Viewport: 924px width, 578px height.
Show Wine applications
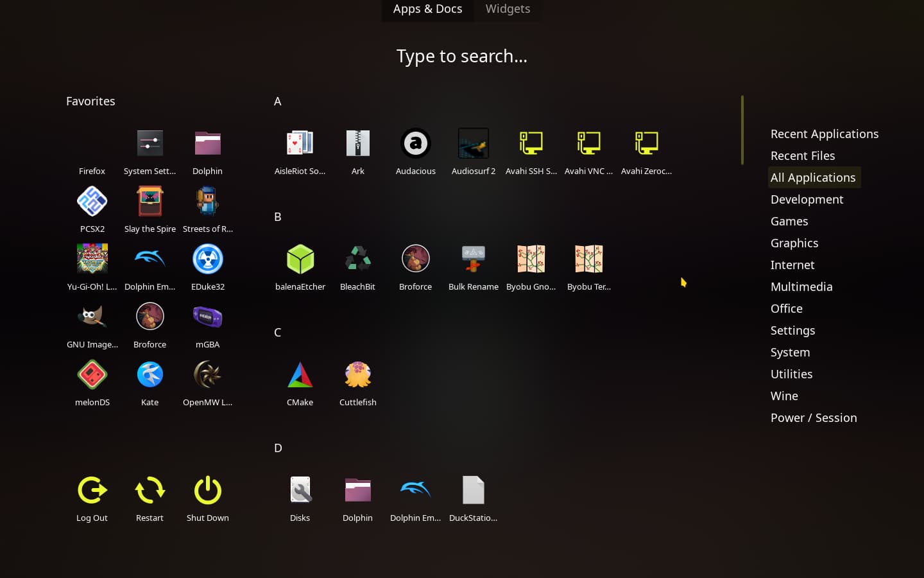pyautogui.click(x=784, y=396)
